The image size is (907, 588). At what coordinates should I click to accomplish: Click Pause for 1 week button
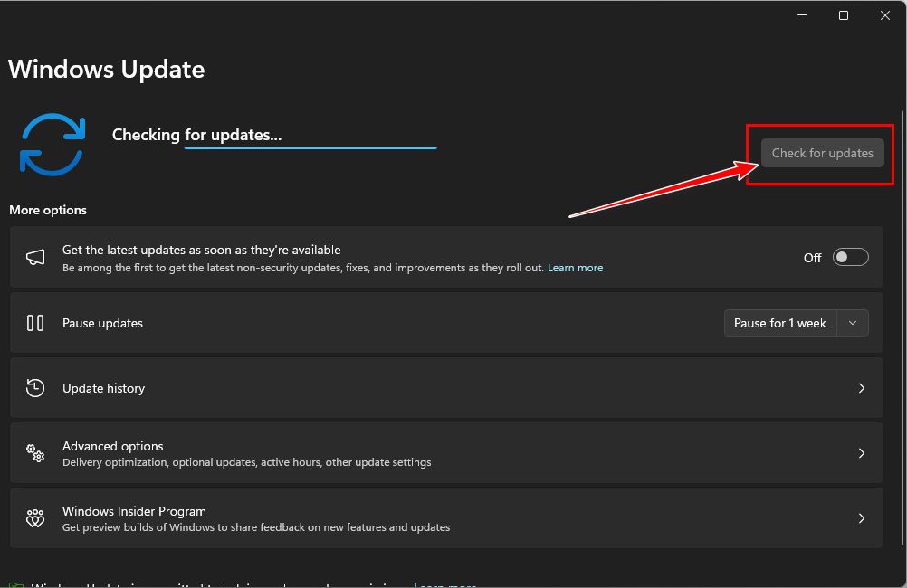point(779,323)
